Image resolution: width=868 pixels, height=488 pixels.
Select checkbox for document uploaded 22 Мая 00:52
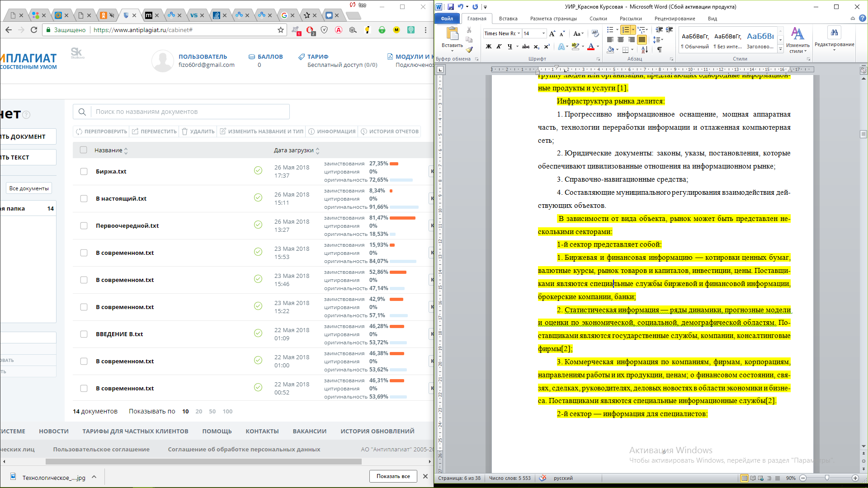pos(84,389)
